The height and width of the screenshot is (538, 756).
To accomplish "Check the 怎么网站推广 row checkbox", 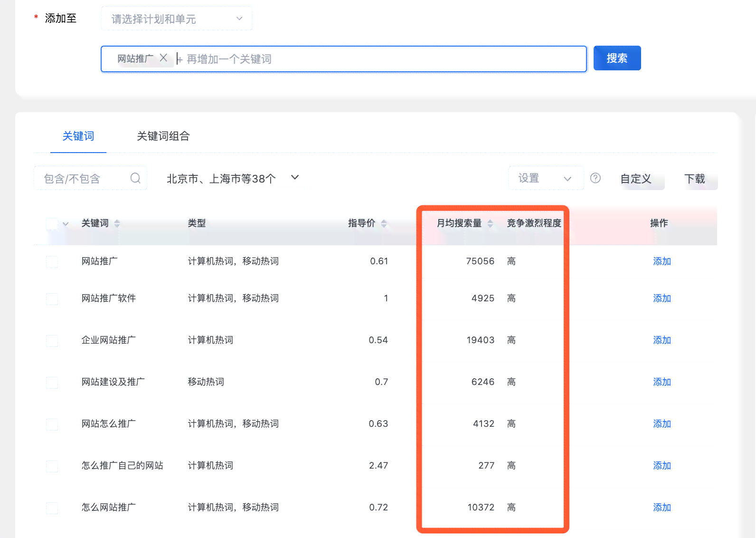I will click(x=52, y=508).
